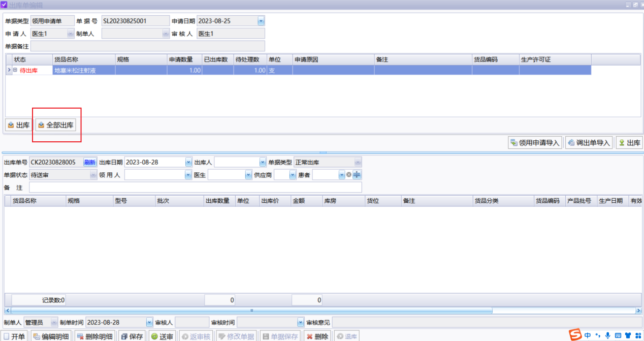
Task: Click the 领用申请导入 button
Action: pos(535,143)
